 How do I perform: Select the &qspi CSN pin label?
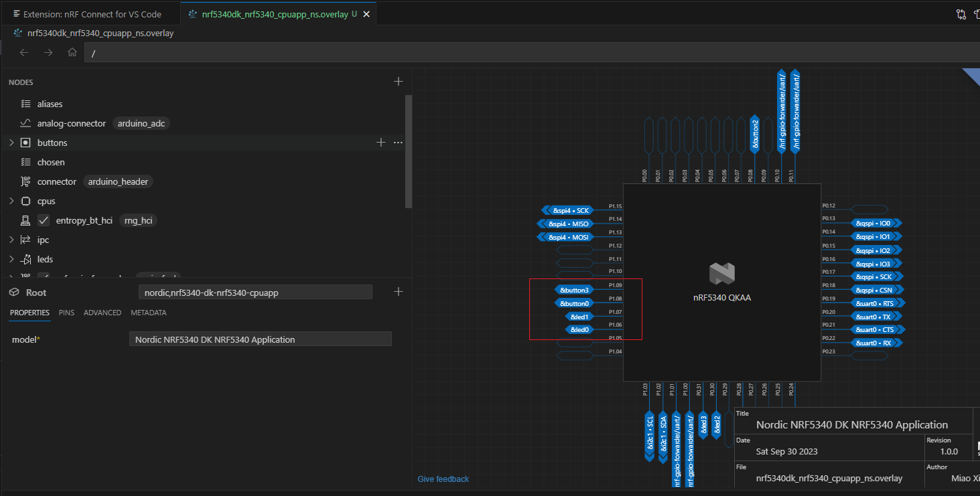(x=876, y=290)
